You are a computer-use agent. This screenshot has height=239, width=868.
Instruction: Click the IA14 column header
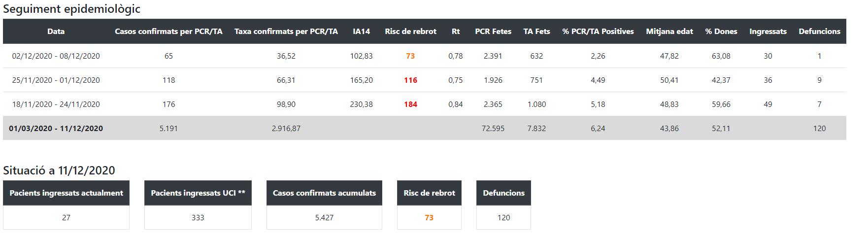click(x=361, y=32)
